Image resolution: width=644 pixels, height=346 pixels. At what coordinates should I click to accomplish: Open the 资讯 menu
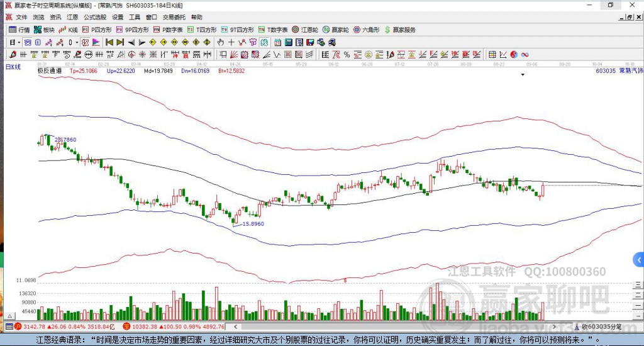point(55,17)
